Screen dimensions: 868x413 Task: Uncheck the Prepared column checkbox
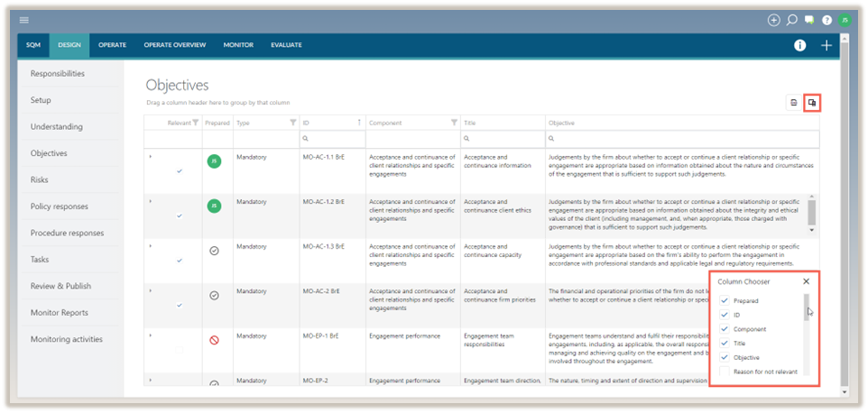point(725,300)
